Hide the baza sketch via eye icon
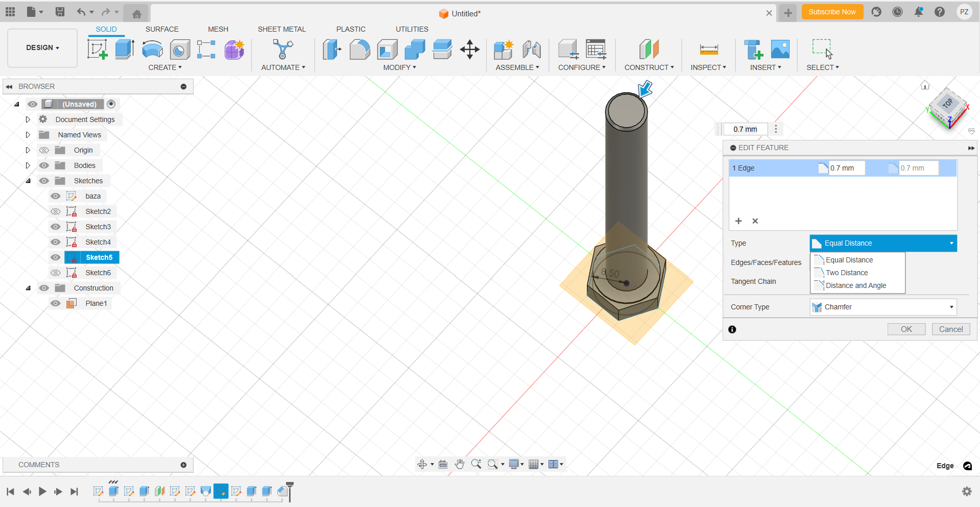This screenshot has width=980, height=507. click(56, 196)
